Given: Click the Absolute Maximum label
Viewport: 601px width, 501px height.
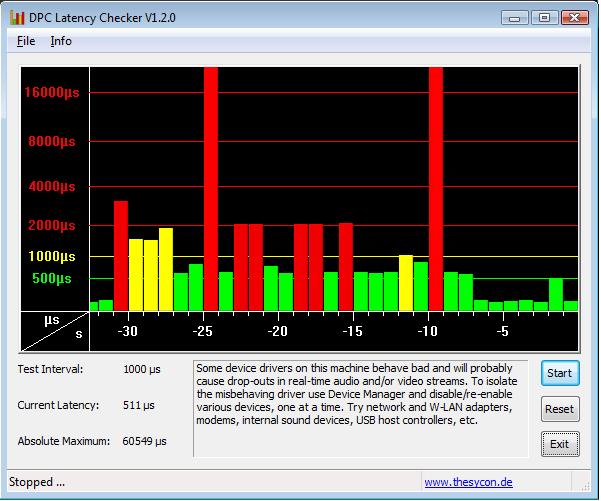Looking at the screenshot, I should (64, 441).
